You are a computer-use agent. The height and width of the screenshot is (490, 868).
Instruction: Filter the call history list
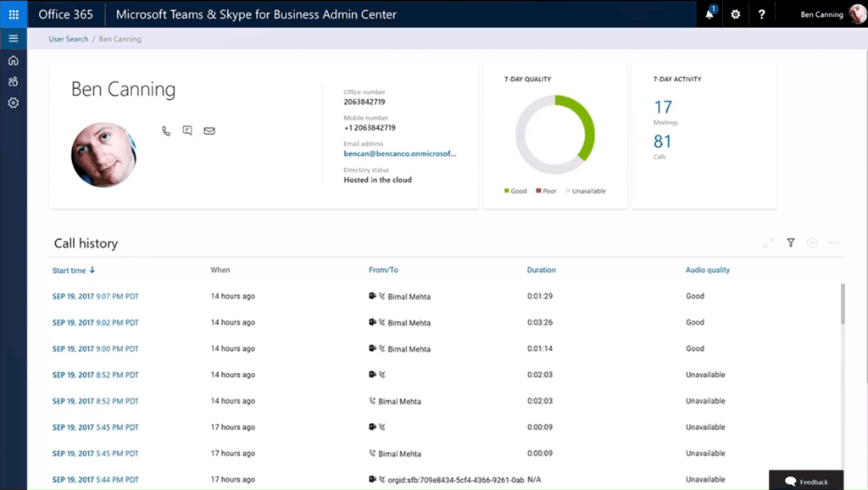[x=791, y=243]
